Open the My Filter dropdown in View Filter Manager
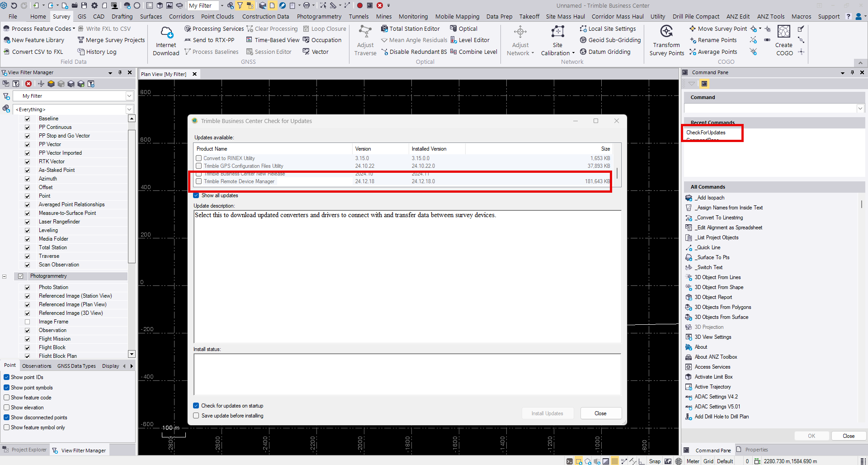This screenshot has width=868, height=465. tap(129, 96)
